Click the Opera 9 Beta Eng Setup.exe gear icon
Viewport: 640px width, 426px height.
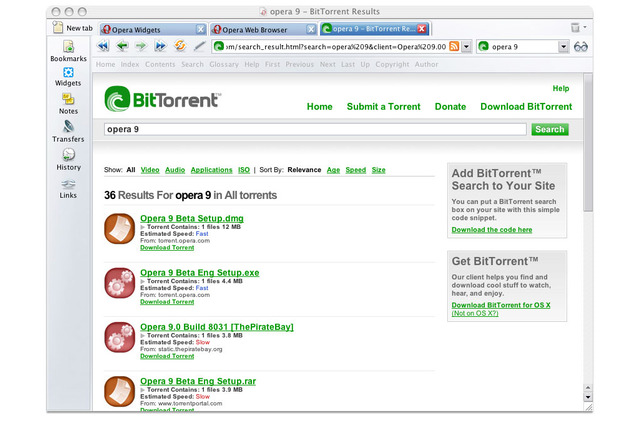119,283
